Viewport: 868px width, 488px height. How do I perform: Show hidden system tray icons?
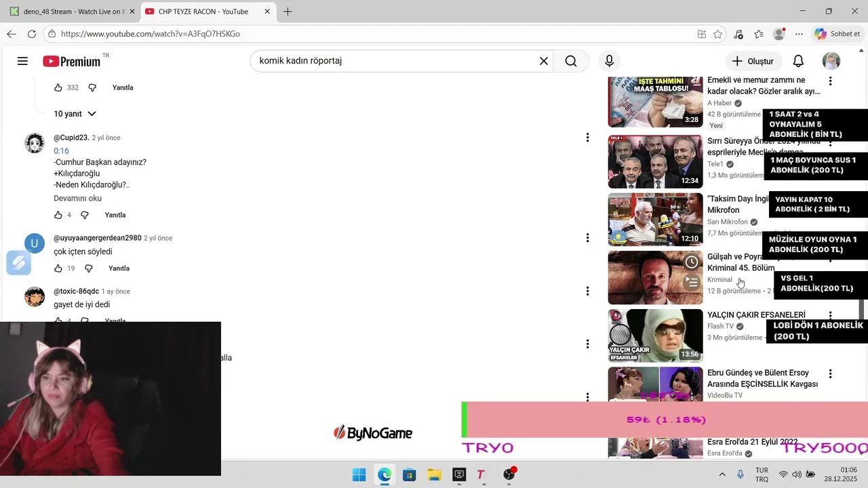click(722, 475)
